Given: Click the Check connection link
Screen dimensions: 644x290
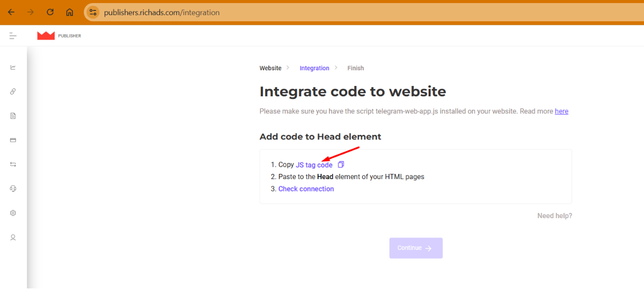Looking at the screenshot, I should click(306, 189).
